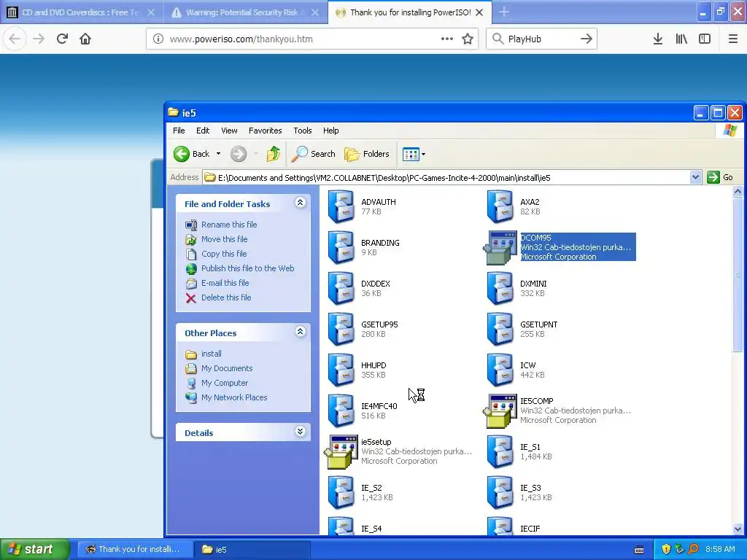
Task: Open the Edit menu
Action: point(203,131)
